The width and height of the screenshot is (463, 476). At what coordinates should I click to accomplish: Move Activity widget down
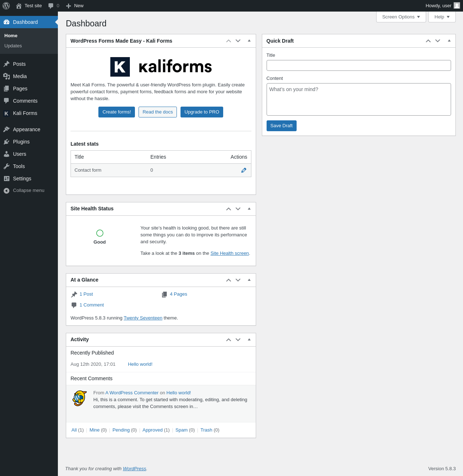[x=238, y=340]
